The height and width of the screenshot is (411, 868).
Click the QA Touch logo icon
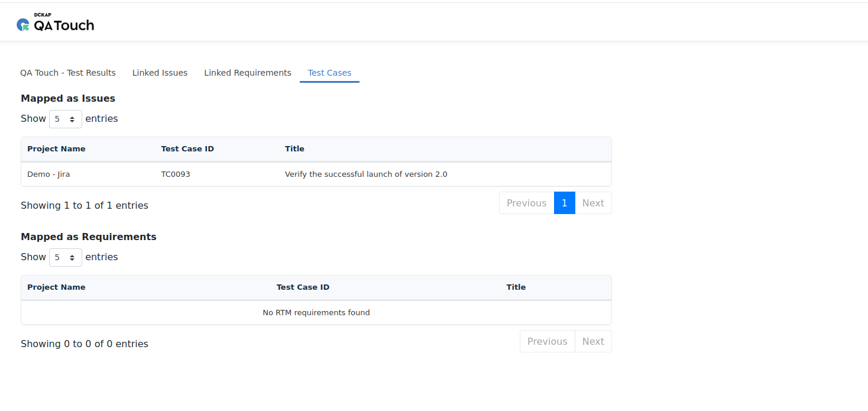point(23,25)
